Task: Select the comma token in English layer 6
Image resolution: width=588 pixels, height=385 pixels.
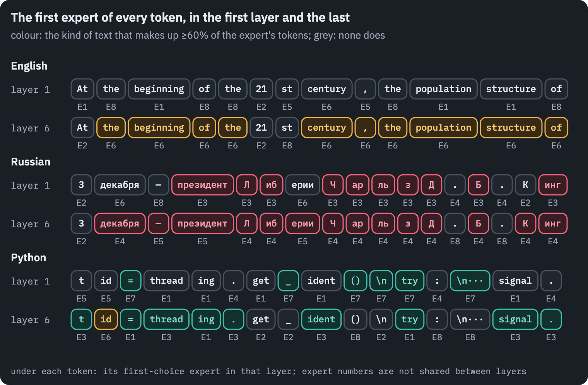Action: tap(365, 128)
